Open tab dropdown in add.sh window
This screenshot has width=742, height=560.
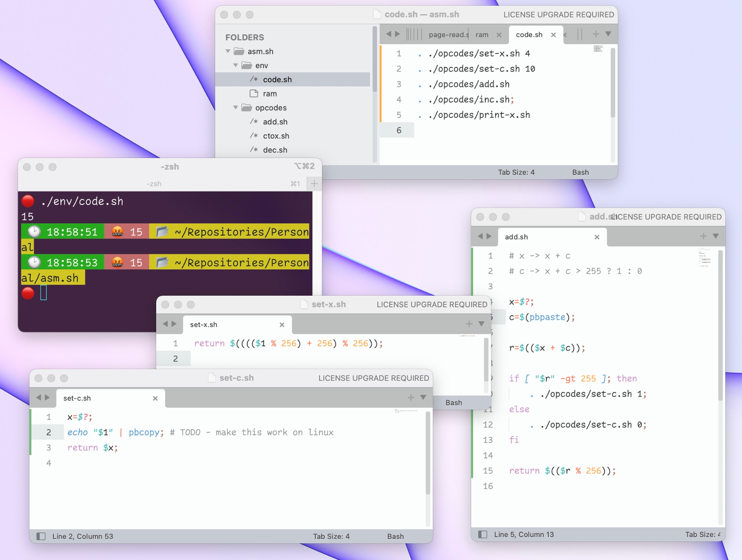coord(716,236)
